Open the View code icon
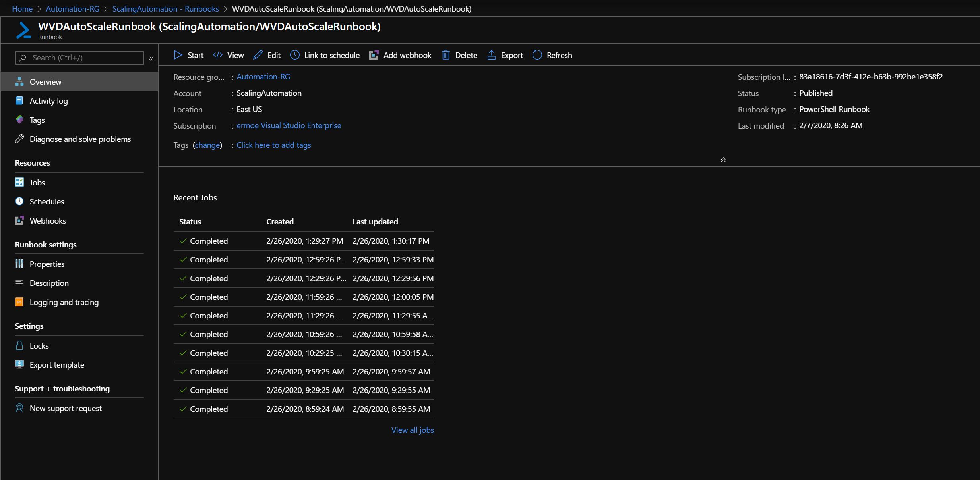This screenshot has height=480, width=980. tap(218, 55)
